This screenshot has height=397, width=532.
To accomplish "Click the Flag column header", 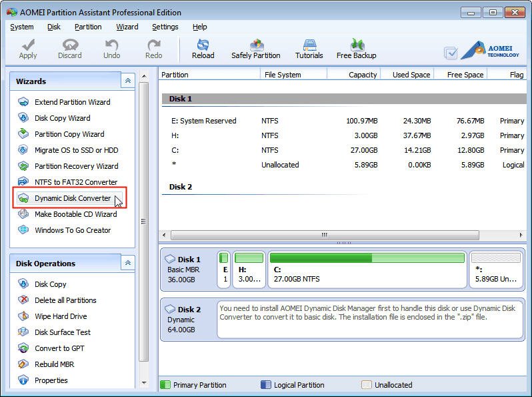I will point(507,75).
